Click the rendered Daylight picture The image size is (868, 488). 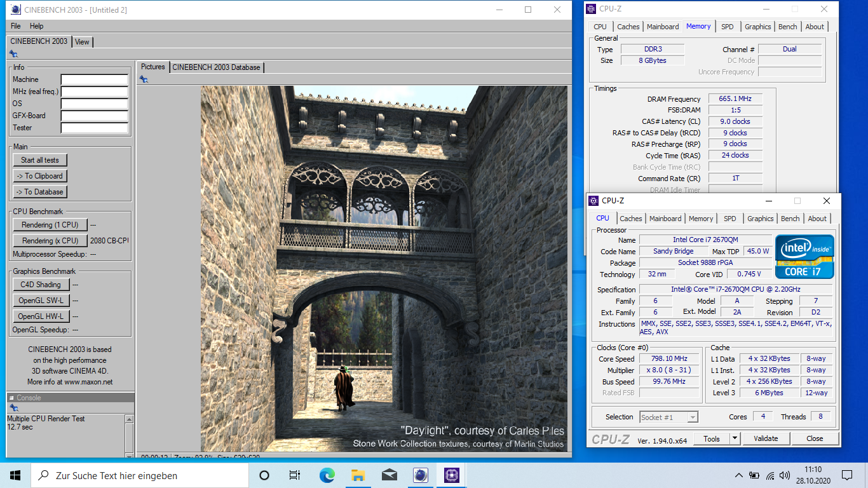click(384, 269)
